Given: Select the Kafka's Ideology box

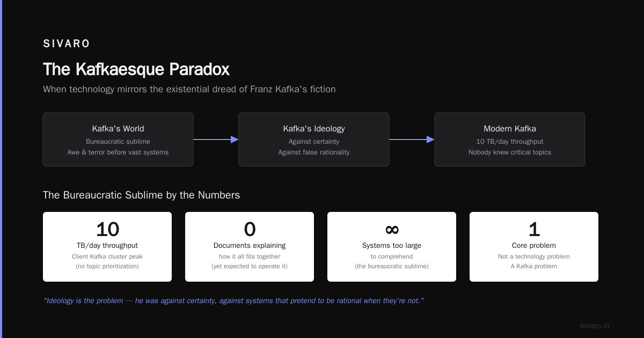Looking at the screenshot, I should [314, 139].
